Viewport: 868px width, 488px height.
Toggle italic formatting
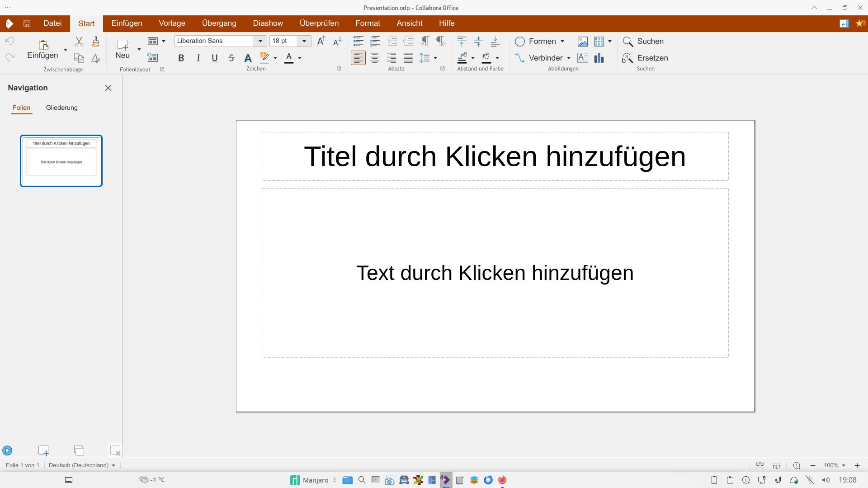(198, 58)
